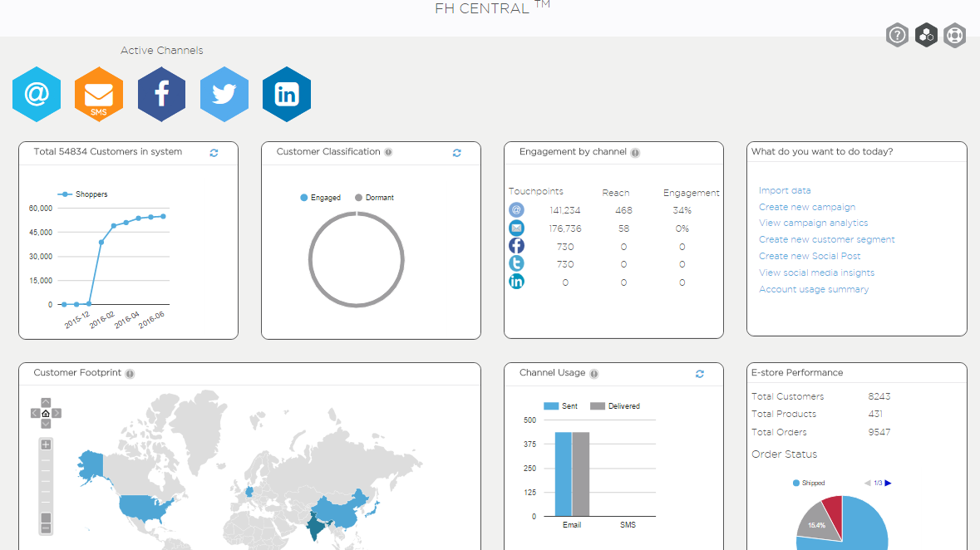Refresh the Customer Classification widget
The width and height of the screenshot is (980, 550).
pos(457,153)
